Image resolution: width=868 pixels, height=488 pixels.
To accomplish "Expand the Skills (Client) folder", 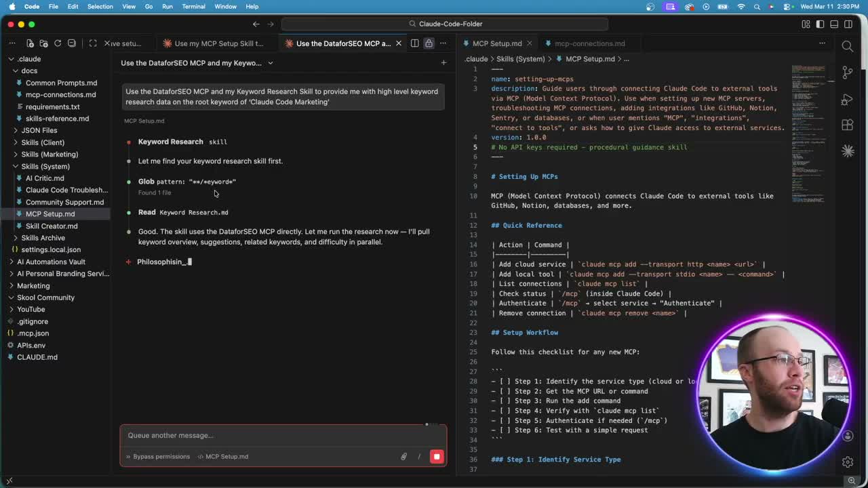I will 43,142.
